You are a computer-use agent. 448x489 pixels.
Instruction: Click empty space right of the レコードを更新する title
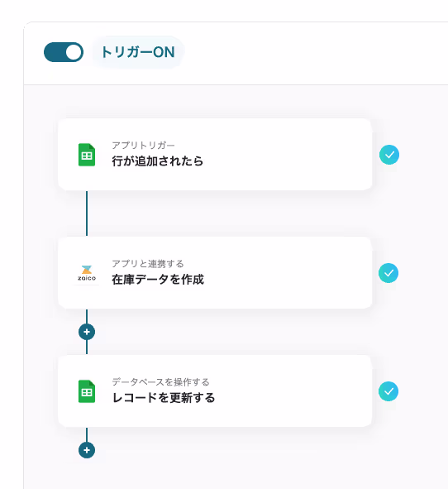click(x=293, y=398)
